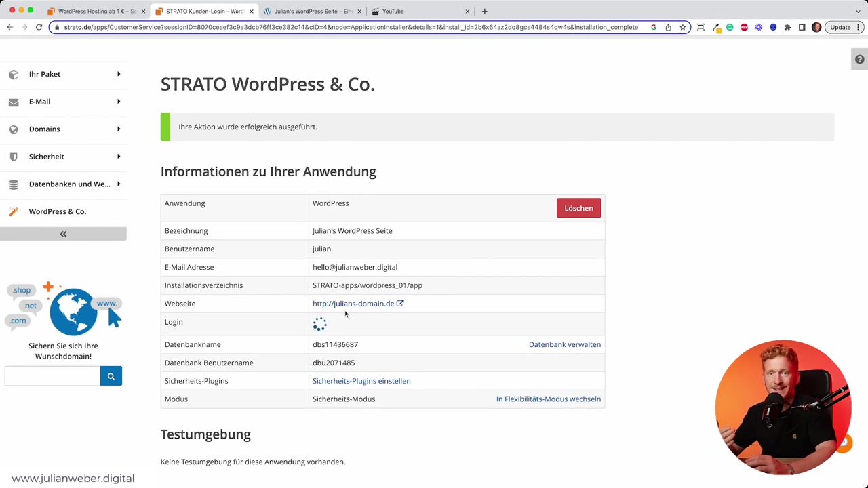Click the dbu2071485 database username
868x488 pixels.
[334, 363]
